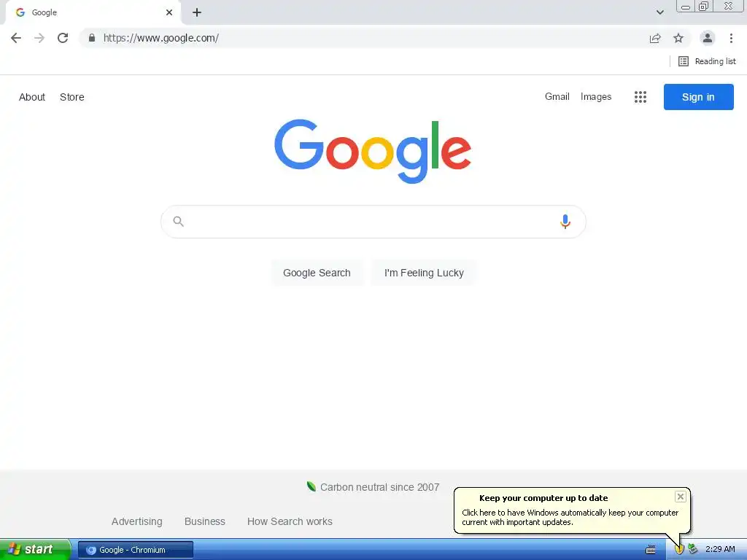Open the Google apps grid
The image size is (747, 560).
[640, 97]
